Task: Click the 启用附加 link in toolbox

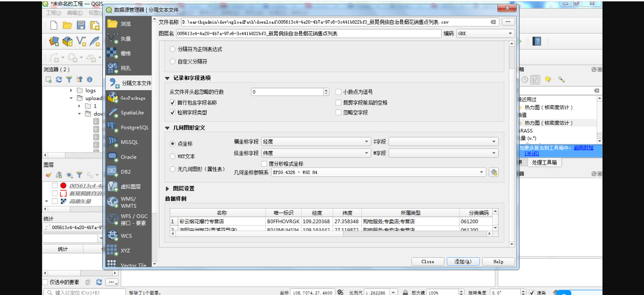Action: coord(583,148)
